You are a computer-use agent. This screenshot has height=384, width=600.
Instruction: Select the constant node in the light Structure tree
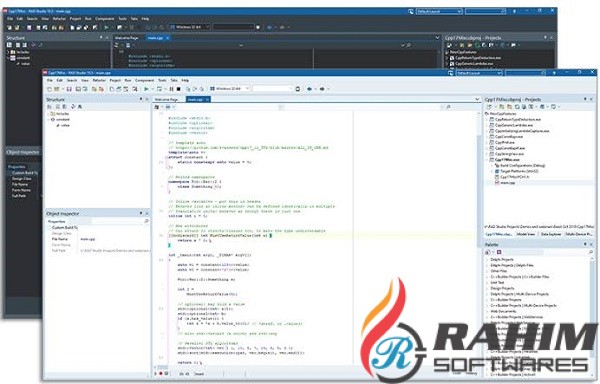[63, 119]
